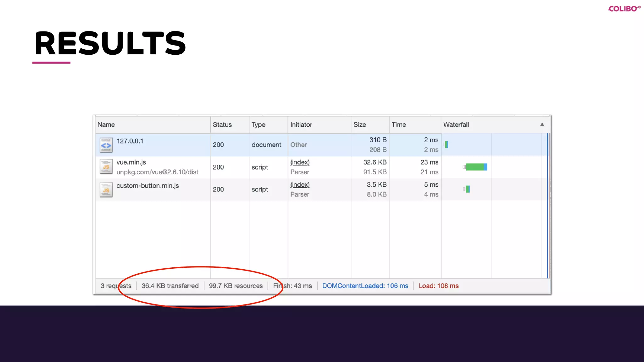The image size is (644, 362).
Task: Sort requests by Size column
Action: coord(359,125)
